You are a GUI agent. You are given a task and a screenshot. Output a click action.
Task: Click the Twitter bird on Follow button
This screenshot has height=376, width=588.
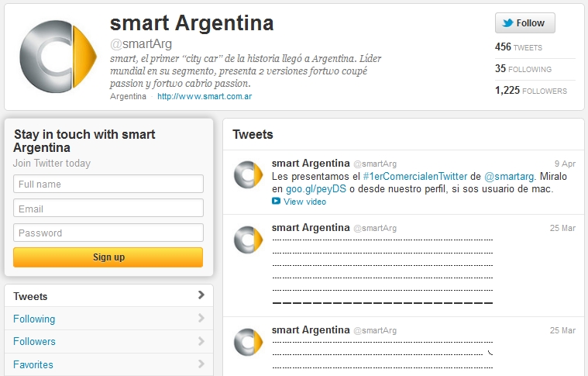507,23
